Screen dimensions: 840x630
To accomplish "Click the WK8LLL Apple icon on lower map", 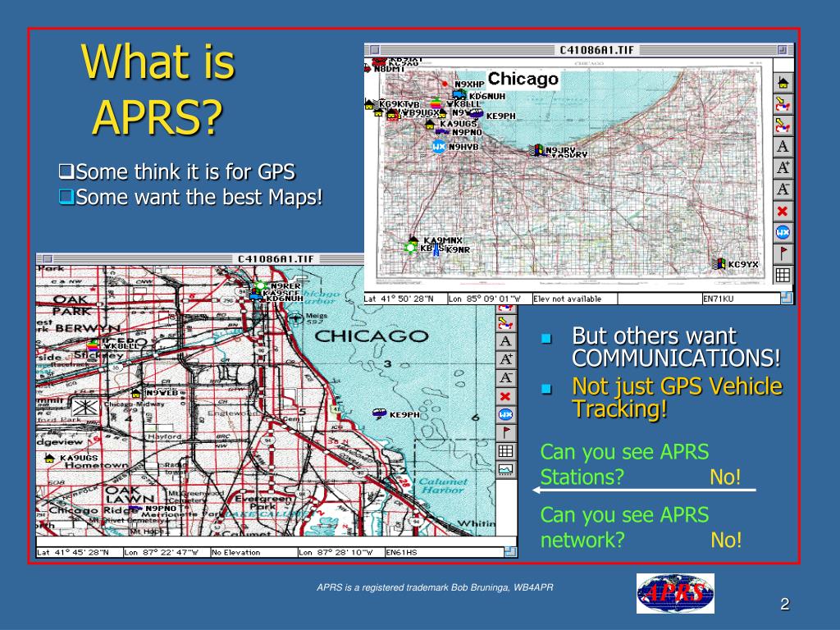I will tap(94, 345).
